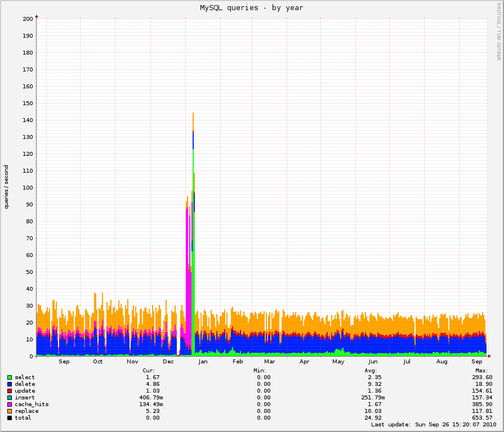Screen dimensions: 504x432
Task: Click the 'Last update: Sun Sep 26 15:20:07 2010' timestamp
Action: [434, 425]
